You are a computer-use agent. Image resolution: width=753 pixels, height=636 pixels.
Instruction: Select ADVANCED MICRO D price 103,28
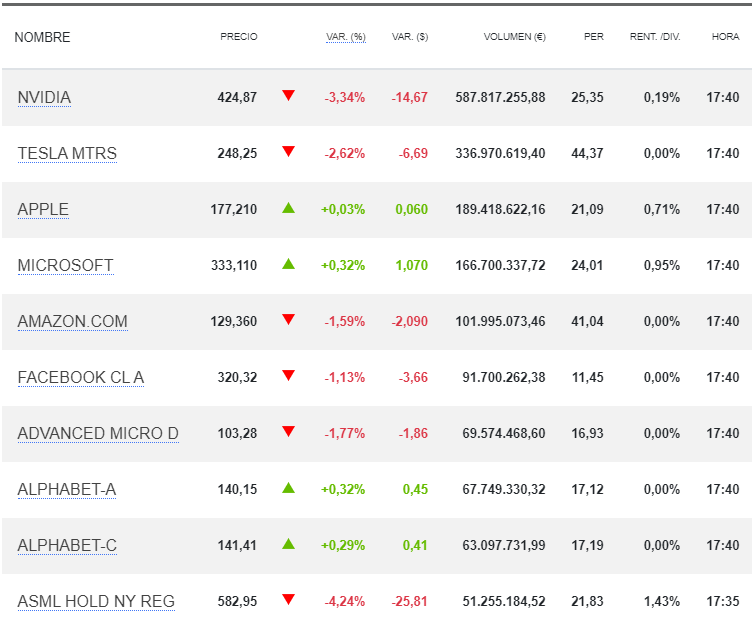point(237,433)
